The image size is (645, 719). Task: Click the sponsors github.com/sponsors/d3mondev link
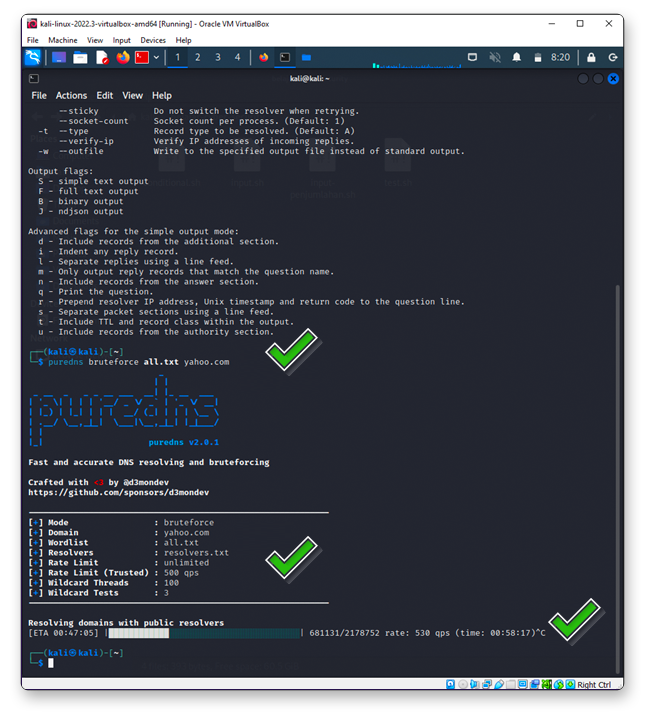click(x=118, y=492)
